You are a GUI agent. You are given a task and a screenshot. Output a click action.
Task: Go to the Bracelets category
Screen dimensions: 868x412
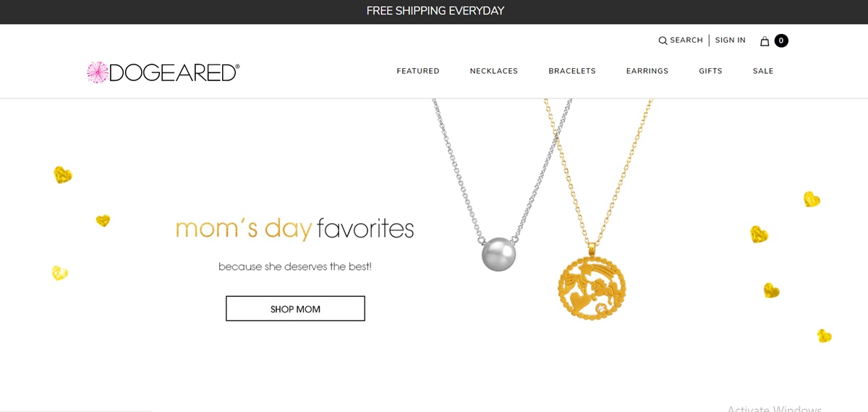point(572,71)
